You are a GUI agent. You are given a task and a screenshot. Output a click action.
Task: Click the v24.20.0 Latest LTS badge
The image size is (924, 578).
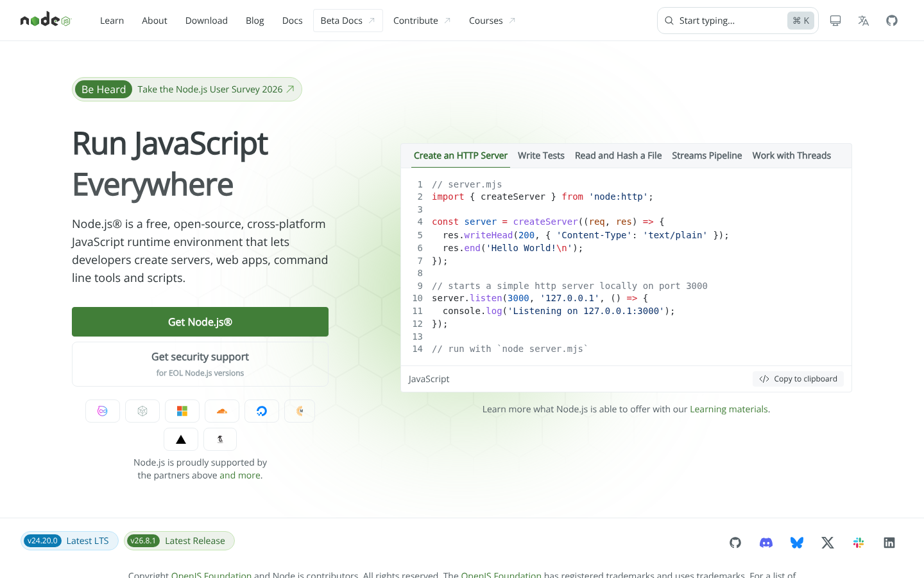[69, 541]
